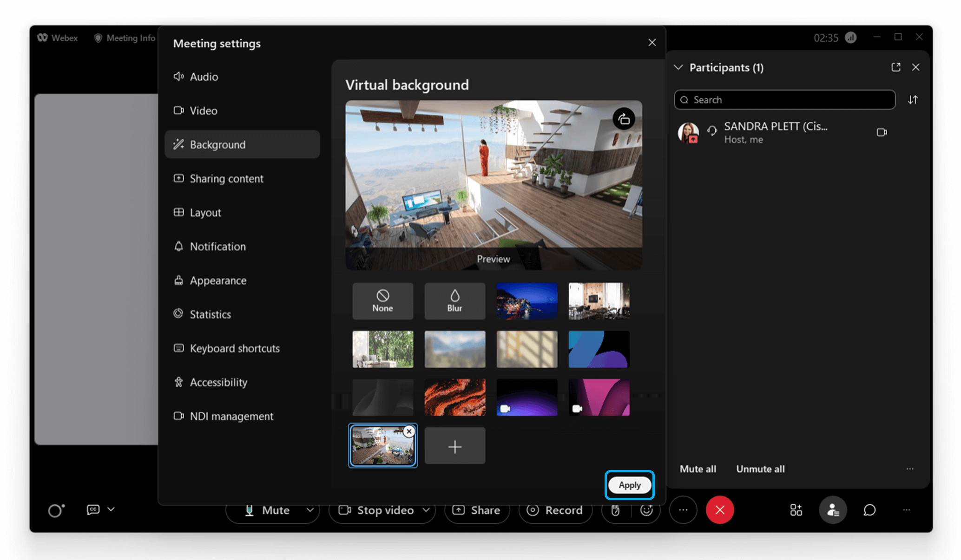Click the Share button

[x=477, y=510]
